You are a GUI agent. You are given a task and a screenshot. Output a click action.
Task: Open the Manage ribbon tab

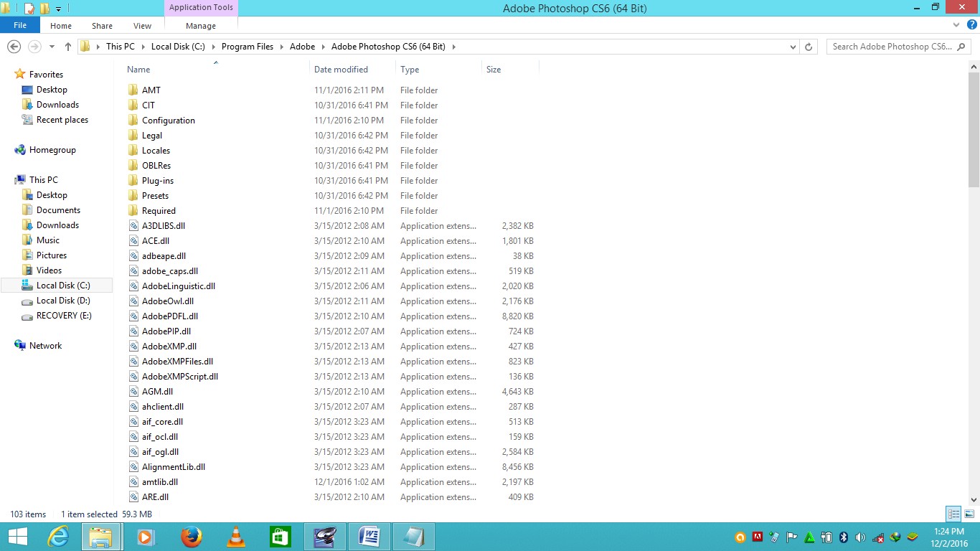(x=201, y=26)
